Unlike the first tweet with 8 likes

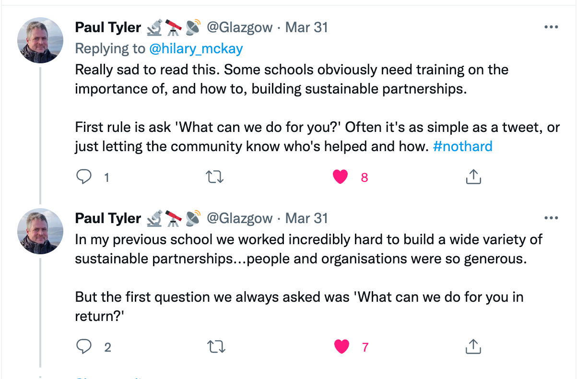(341, 177)
